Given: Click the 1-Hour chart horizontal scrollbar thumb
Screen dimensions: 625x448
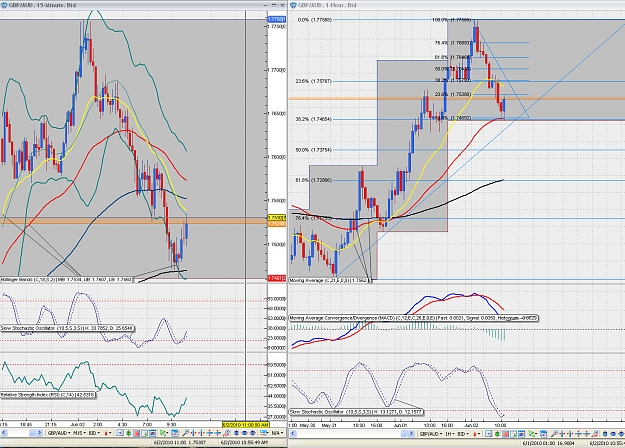Looking at the screenshot, I should (x=404, y=433).
